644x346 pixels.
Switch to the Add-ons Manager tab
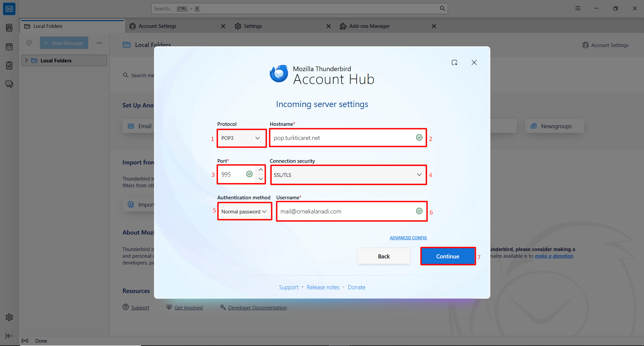click(x=369, y=26)
